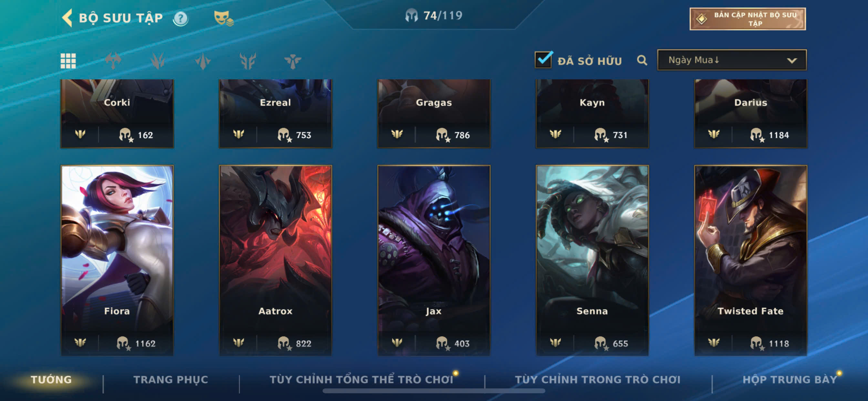868x401 pixels.
Task: Filter champions by support role icon
Action: (x=293, y=61)
